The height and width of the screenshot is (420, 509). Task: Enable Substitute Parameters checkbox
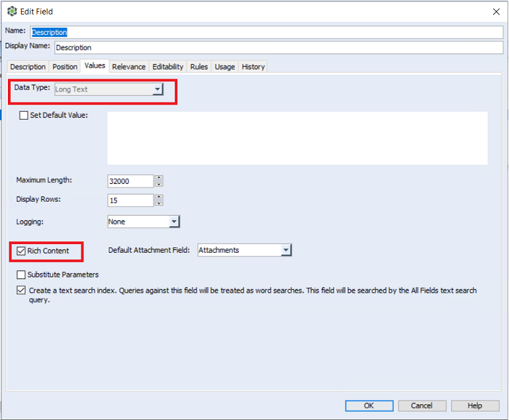pos(22,274)
